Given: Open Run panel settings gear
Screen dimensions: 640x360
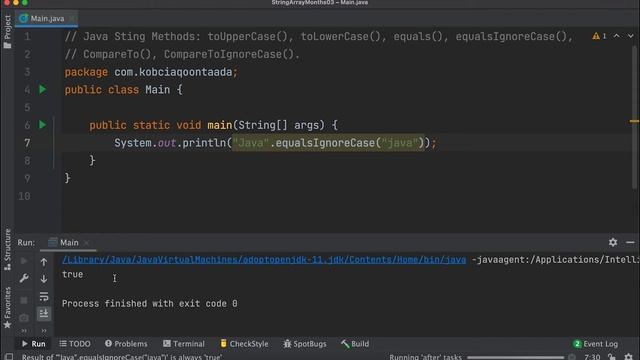Looking at the screenshot, I should pos(613,242).
